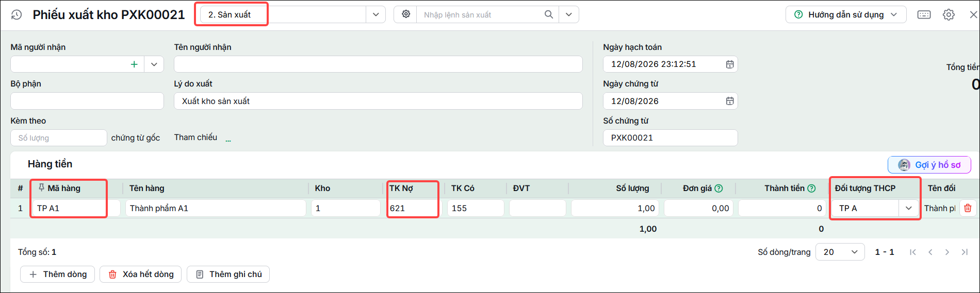Viewport: 980px width, 293px height.
Task: Click the Lý do xuất input field
Action: [x=378, y=101]
